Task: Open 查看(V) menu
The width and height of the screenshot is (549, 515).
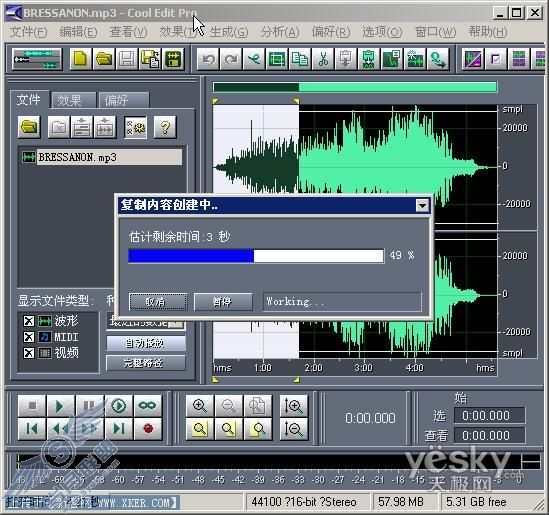Action: click(x=128, y=32)
